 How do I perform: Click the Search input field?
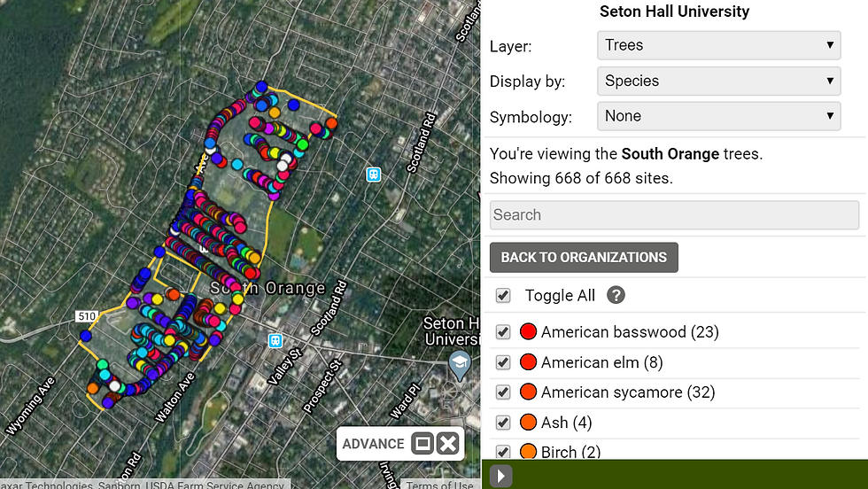click(674, 215)
